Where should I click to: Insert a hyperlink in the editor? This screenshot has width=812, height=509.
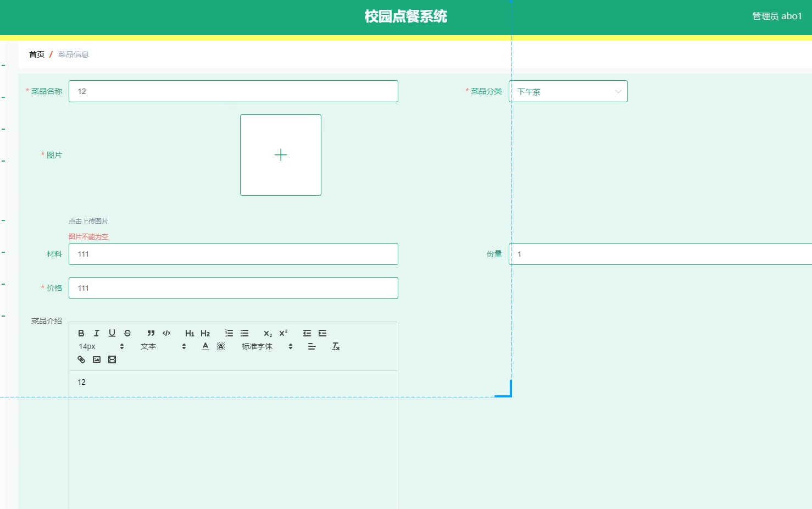[x=81, y=359]
